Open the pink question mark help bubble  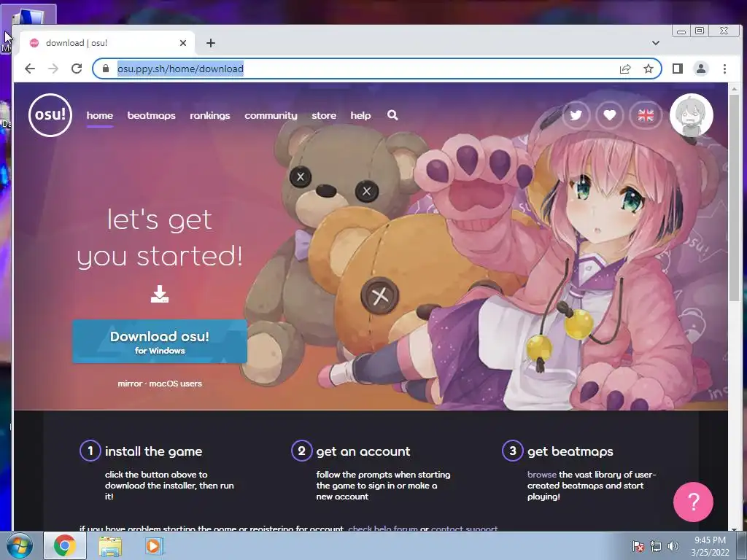click(693, 502)
